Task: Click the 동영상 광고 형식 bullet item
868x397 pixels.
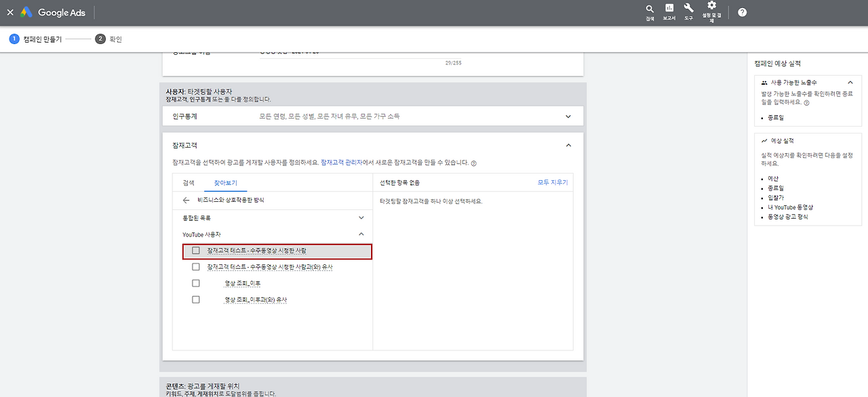Action: click(787, 217)
